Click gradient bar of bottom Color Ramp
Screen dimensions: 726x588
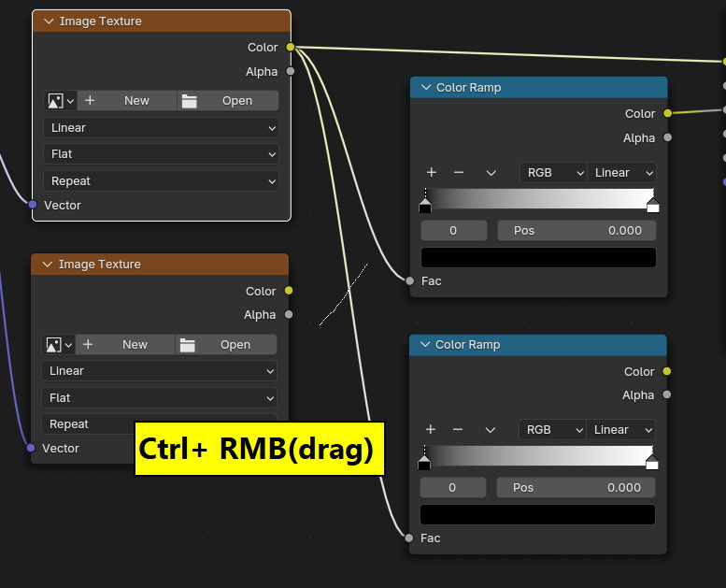(538, 455)
